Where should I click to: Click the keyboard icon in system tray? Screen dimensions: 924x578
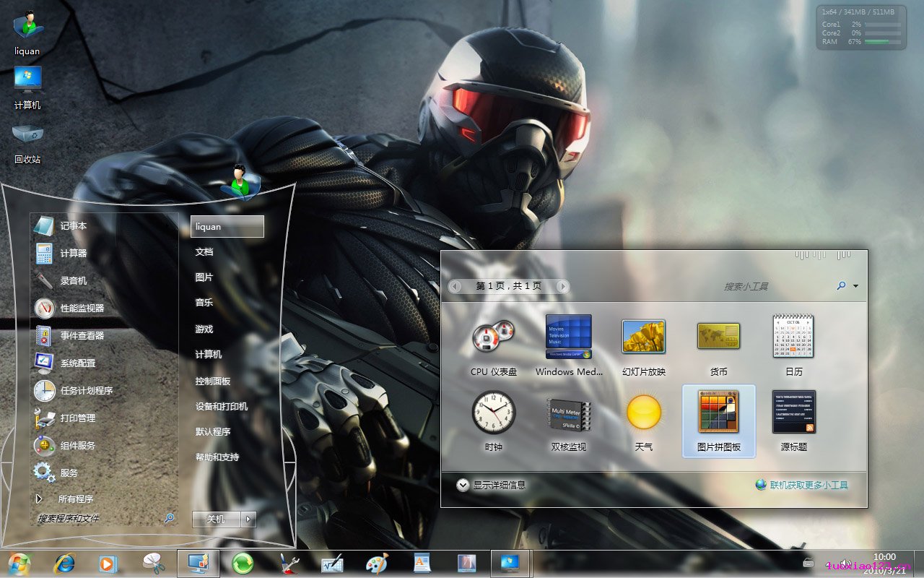click(808, 564)
